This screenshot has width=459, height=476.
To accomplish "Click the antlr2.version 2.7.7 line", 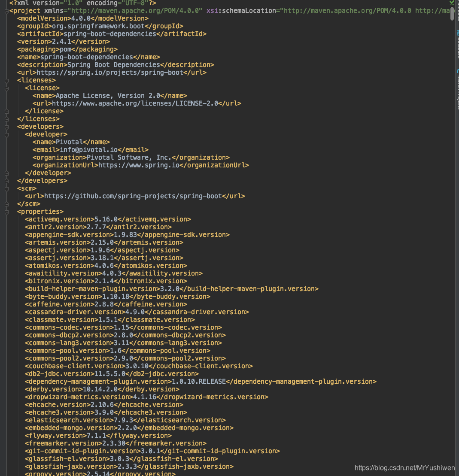I will point(98,227).
